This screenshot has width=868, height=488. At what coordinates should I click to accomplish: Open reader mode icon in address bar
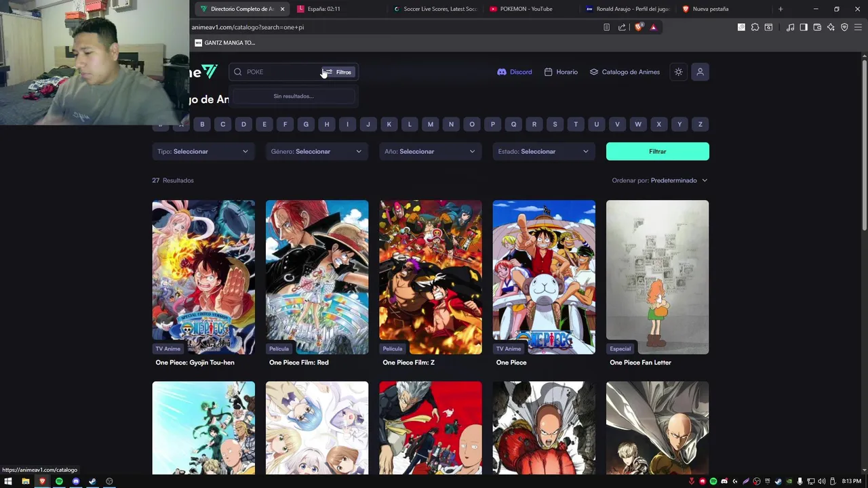click(x=606, y=27)
